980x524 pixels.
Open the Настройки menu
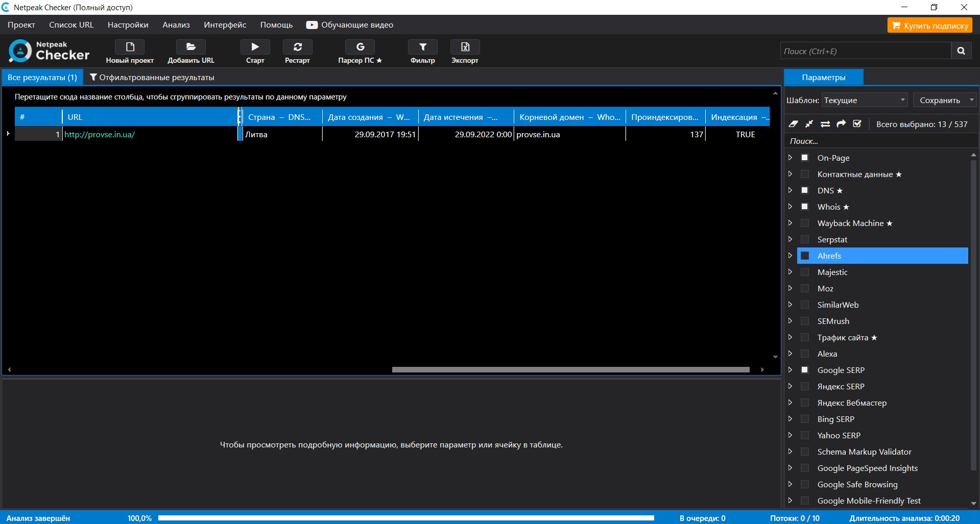click(128, 25)
